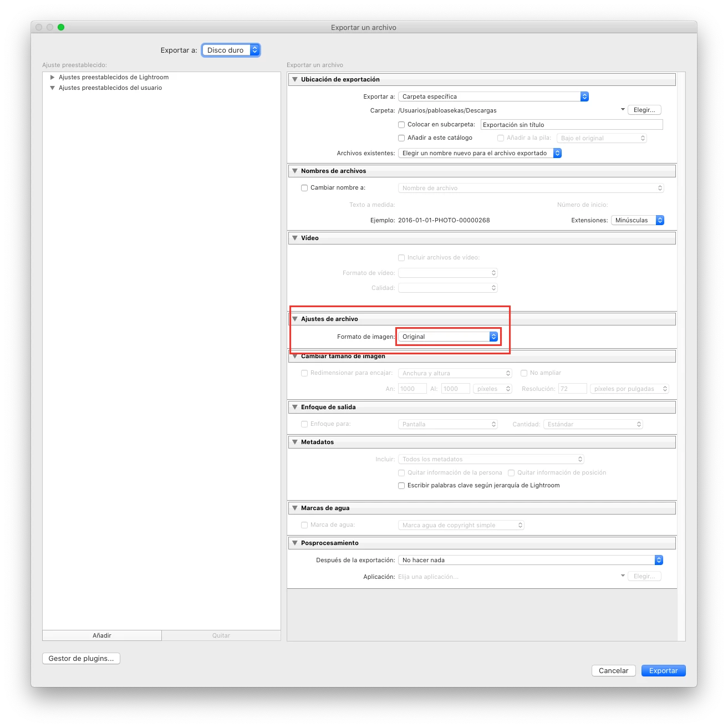Open the Carpeta específica dropdown

(x=493, y=96)
